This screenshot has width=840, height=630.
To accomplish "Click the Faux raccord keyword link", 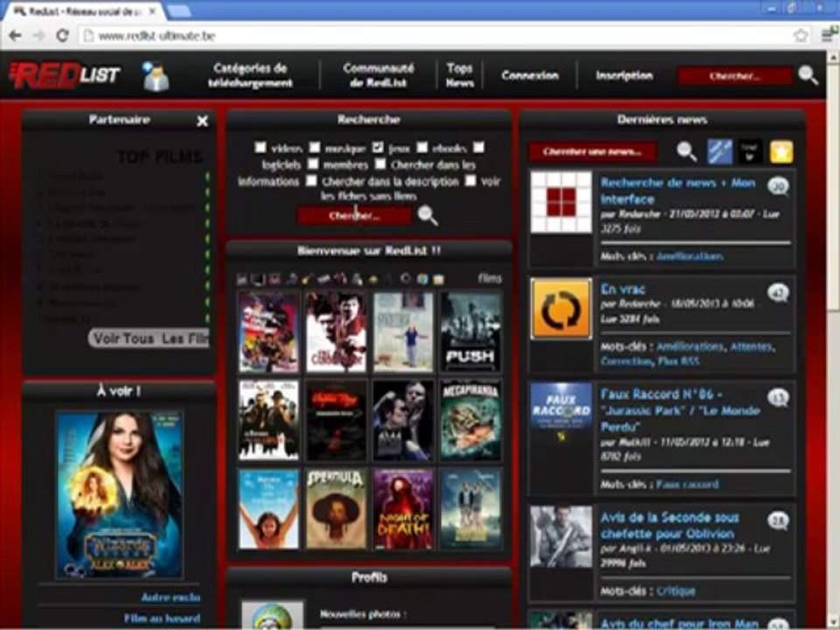I will click(x=688, y=484).
